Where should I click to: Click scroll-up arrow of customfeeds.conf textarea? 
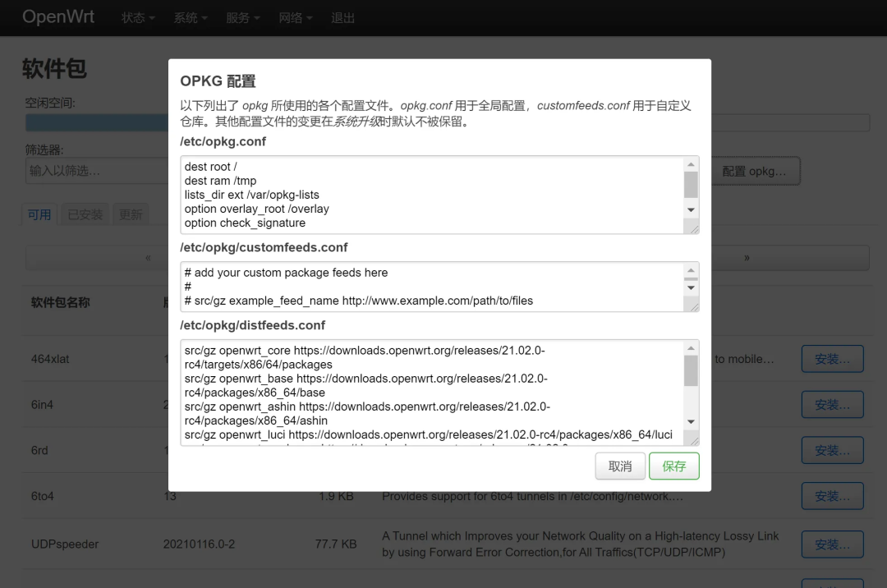point(691,270)
